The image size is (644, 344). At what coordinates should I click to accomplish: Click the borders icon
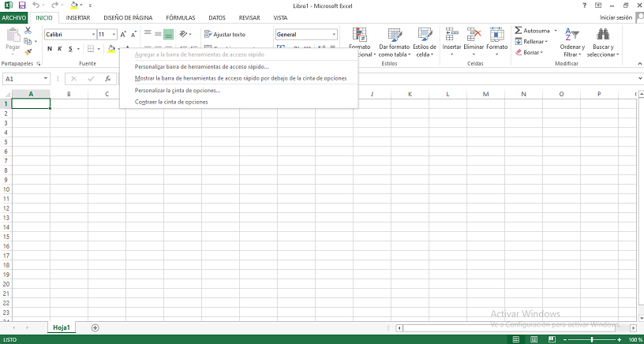(91, 49)
